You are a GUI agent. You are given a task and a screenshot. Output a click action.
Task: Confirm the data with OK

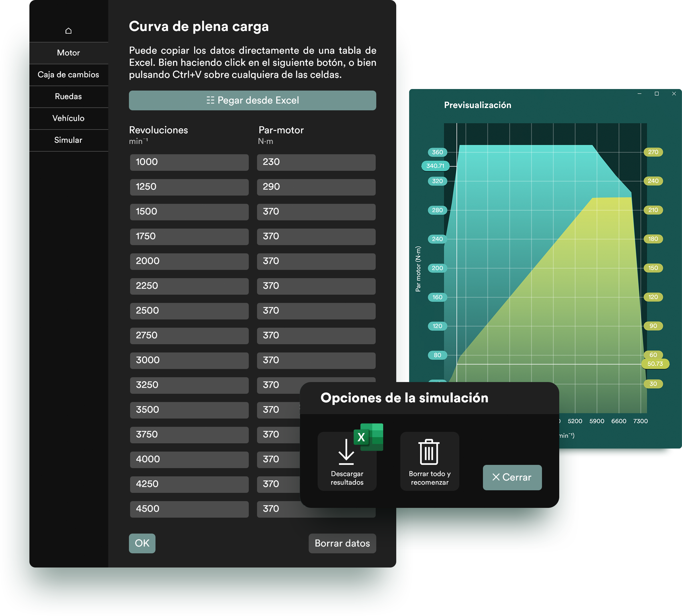pyautogui.click(x=142, y=543)
